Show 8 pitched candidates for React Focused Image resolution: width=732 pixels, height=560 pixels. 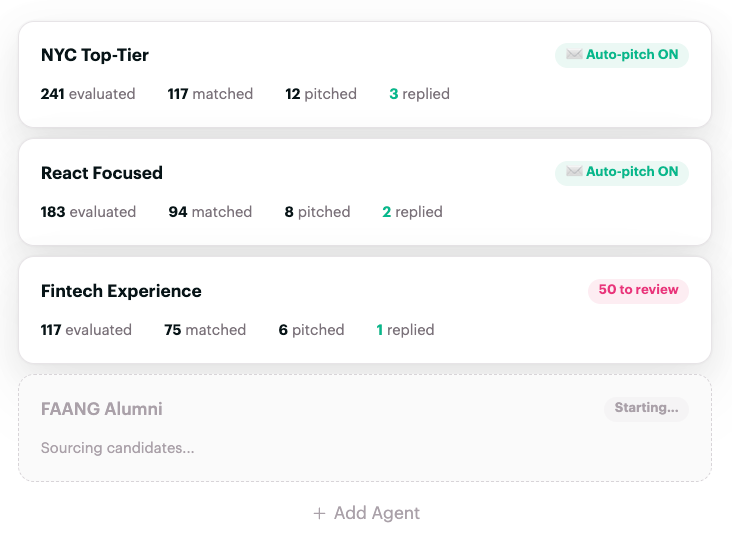click(317, 212)
